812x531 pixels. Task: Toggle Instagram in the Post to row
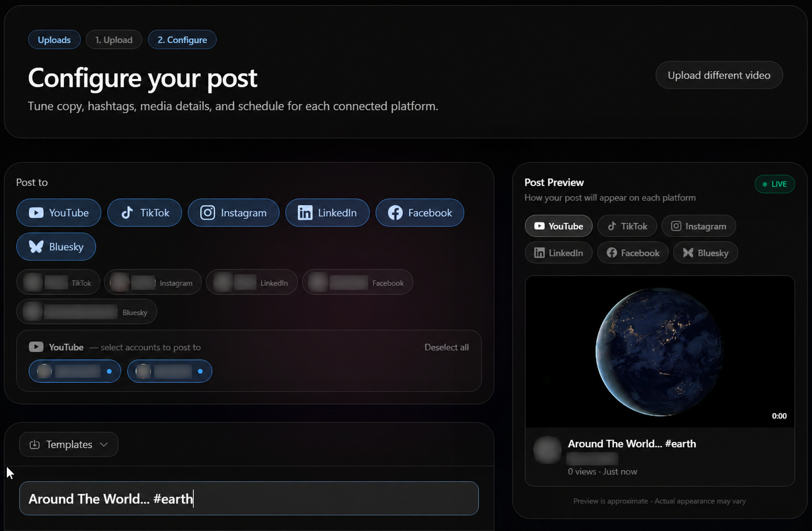pyautogui.click(x=233, y=213)
